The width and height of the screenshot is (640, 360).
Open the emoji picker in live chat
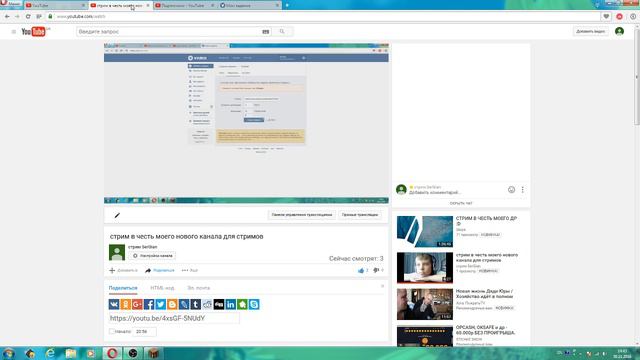pyautogui.click(x=511, y=189)
